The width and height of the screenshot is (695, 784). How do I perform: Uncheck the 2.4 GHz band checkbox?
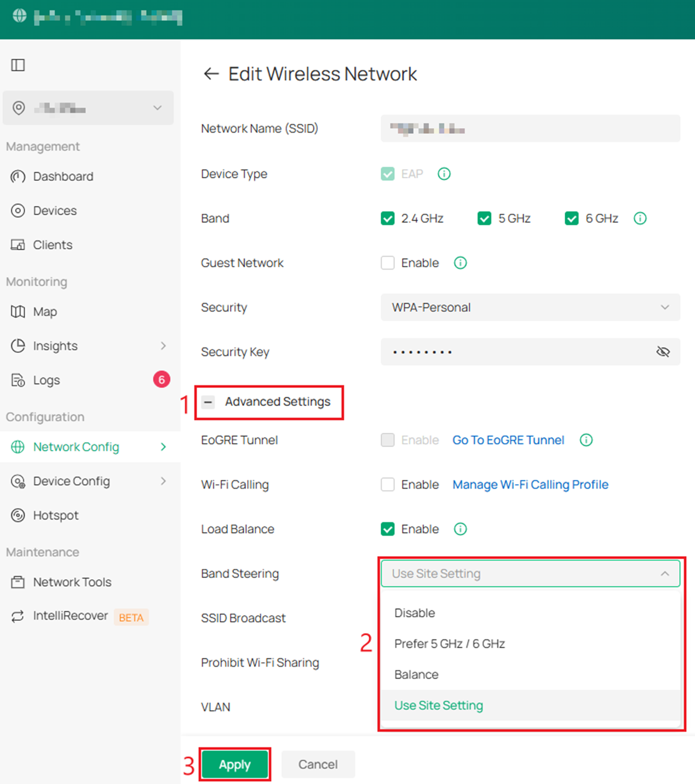tap(388, 219)
